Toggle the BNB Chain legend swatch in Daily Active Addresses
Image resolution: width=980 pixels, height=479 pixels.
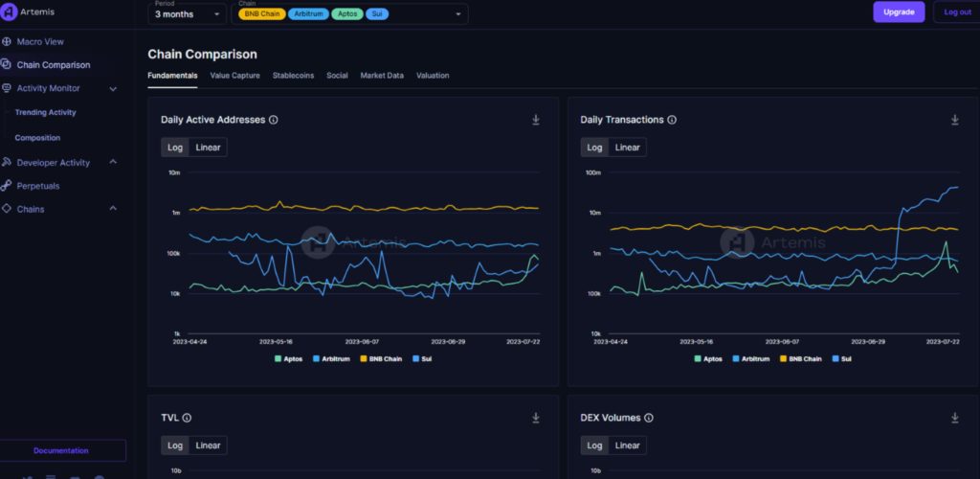tap(364, 358)
